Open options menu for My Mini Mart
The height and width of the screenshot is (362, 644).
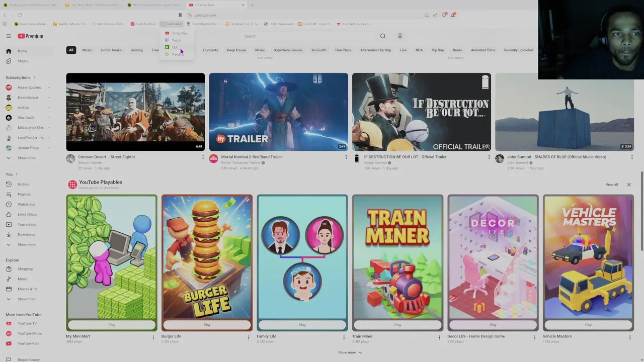[x=153, y=337]
